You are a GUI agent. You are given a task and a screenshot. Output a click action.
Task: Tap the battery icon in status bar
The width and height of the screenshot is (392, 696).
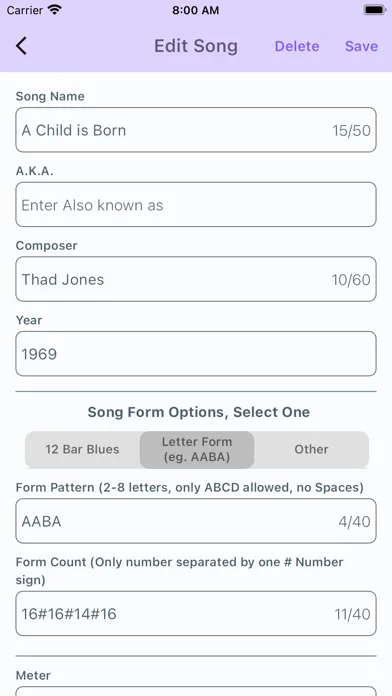click(x=375, y=10)
